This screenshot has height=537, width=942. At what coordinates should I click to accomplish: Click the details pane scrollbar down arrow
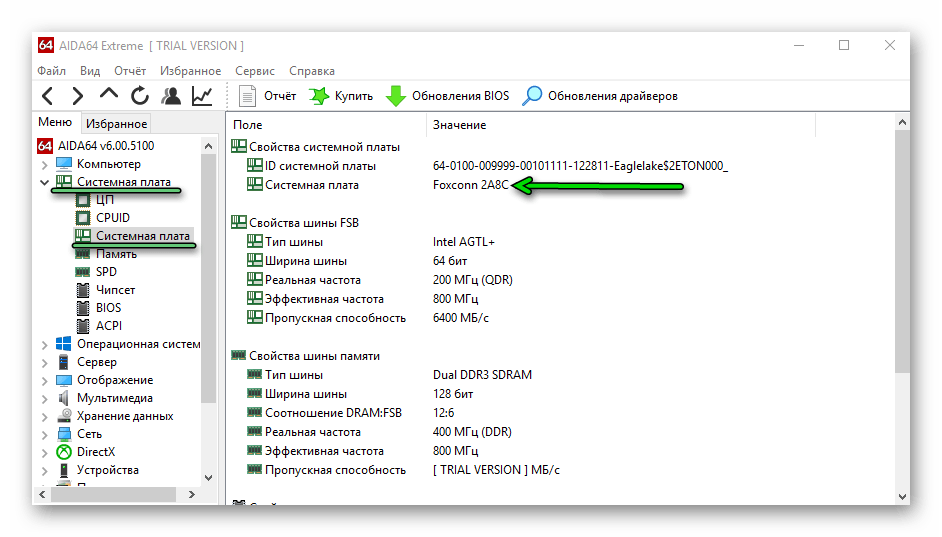click(902, 496)
